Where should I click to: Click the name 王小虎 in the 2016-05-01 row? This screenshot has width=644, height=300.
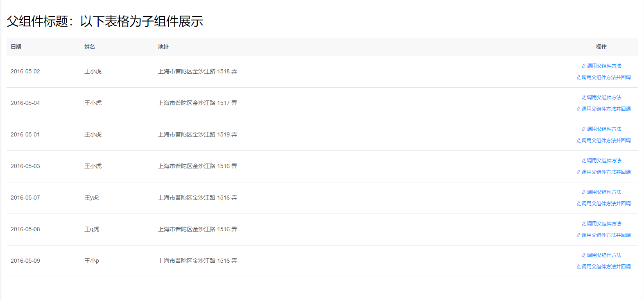coord(93,135)
